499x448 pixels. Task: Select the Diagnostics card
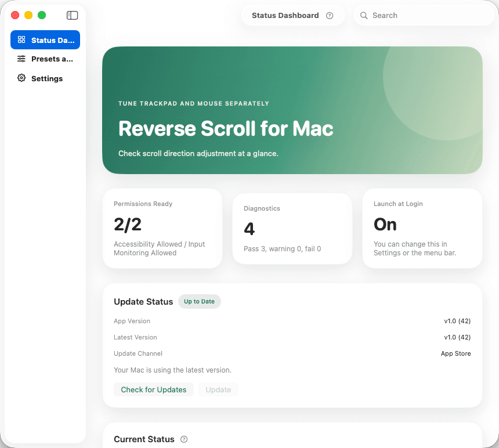[292, 229]
